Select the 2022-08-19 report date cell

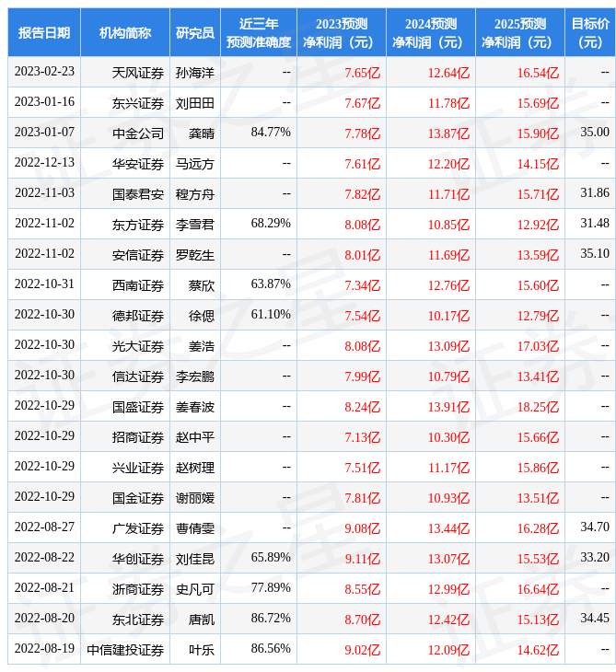[x=44, y=649]
